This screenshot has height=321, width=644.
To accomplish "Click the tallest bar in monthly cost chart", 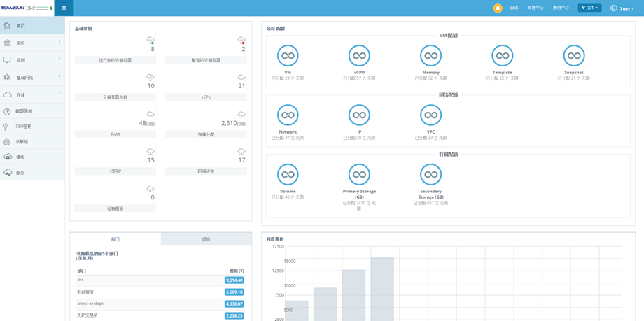I will coord(382,290).
